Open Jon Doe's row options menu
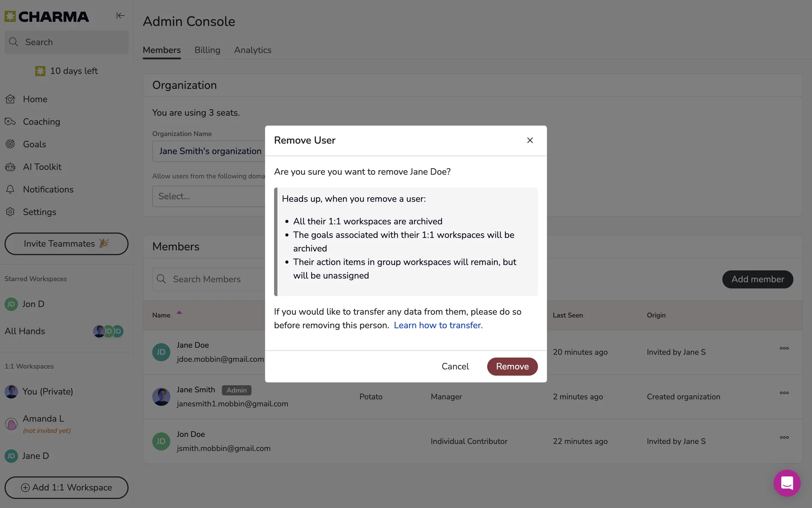The height and width of the screenshot is (508, 812). (784, 437)
